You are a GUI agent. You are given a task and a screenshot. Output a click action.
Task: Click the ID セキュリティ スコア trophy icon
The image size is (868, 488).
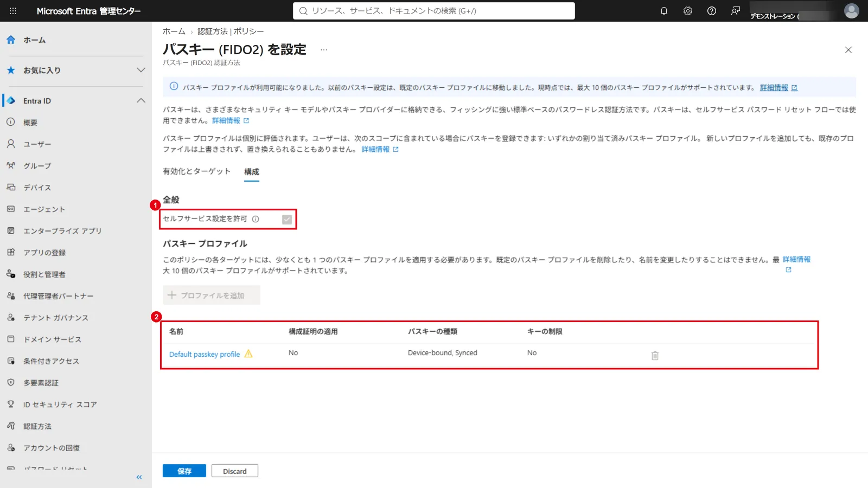click(11, 404)
